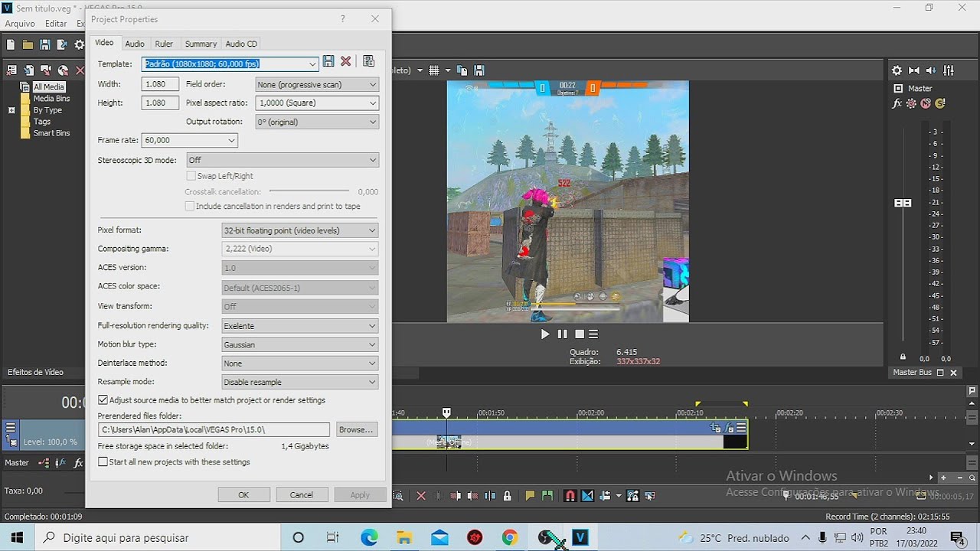Switch to the Summary tab
This screenshot has width=980, height=551.
click(201, 44)
